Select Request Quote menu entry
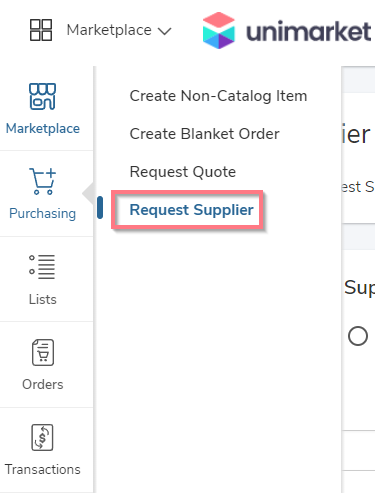The image size is (375, 493). tap(183, 172)
